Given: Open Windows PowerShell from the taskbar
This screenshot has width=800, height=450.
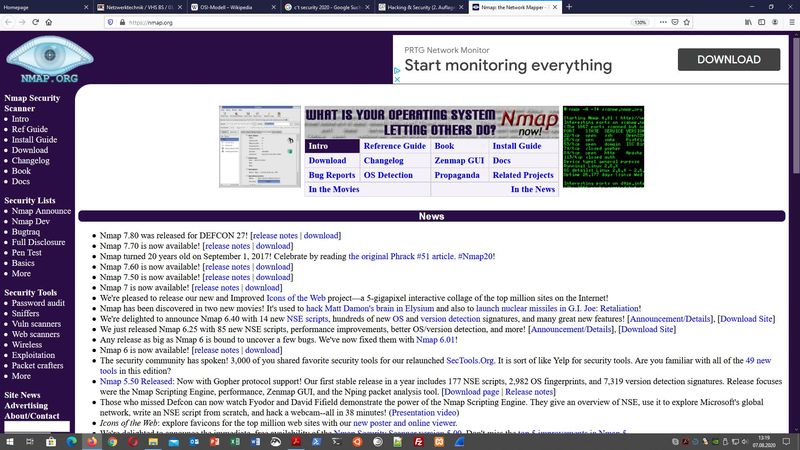Looking at the screenshot, I should 316,442.
